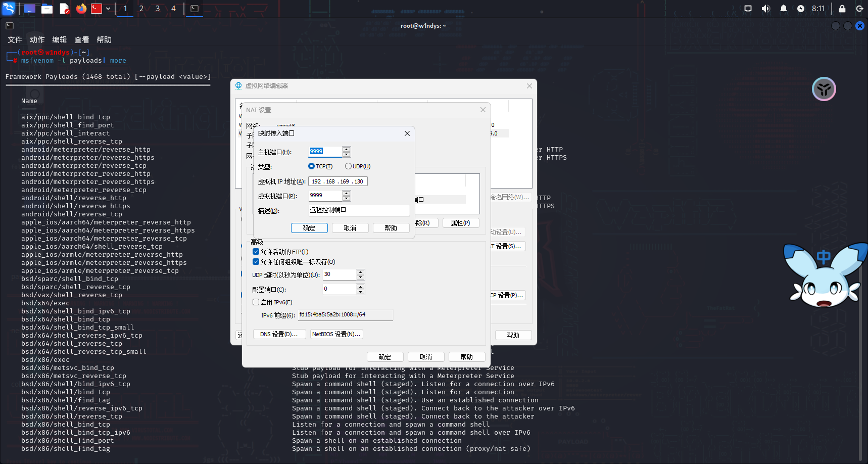Select the UDP(U) radio button
The image size is (868, 464).
[x=348, y=166]
